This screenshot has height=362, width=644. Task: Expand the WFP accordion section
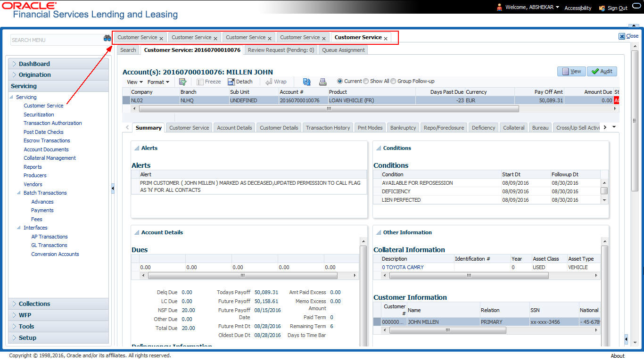tap(58, 315)
